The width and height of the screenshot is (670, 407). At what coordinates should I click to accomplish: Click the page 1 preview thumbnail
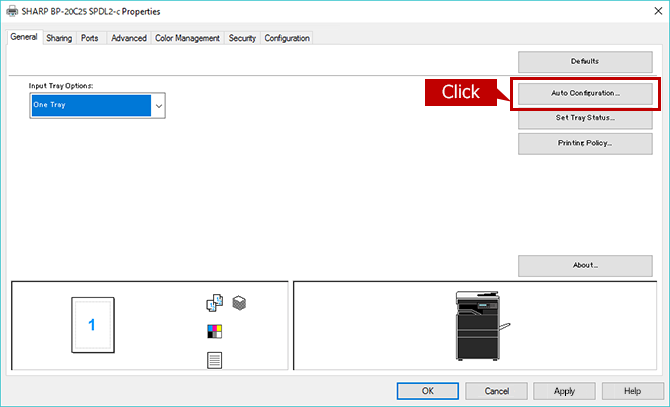[x=93, y=325]
